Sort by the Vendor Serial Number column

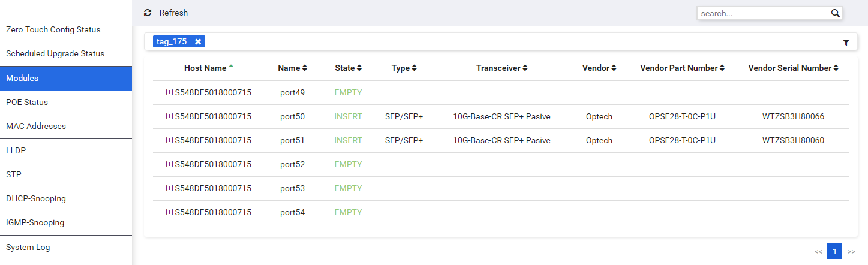(793, 68)
